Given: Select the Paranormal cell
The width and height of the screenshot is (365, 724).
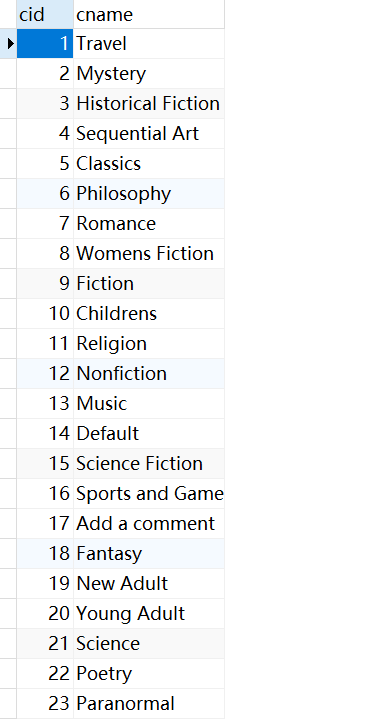Looking at the screenshot, I should coord(149,704).
